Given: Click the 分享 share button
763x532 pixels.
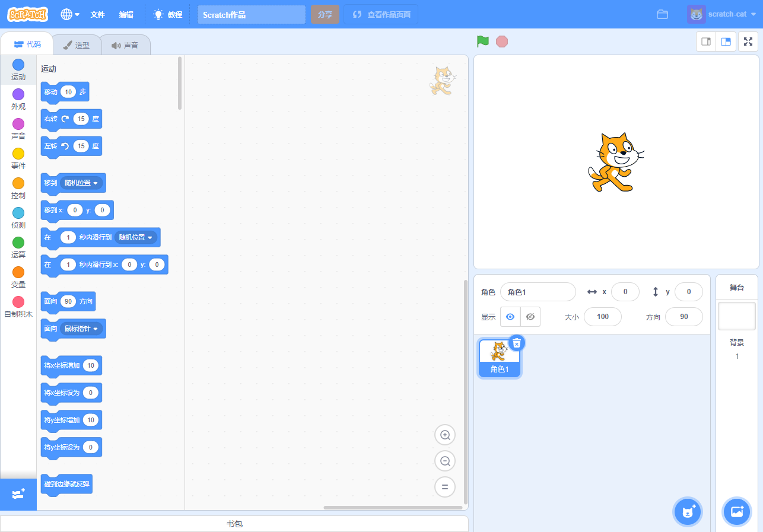Looking at the screenshot, I should tap(325, 15).
